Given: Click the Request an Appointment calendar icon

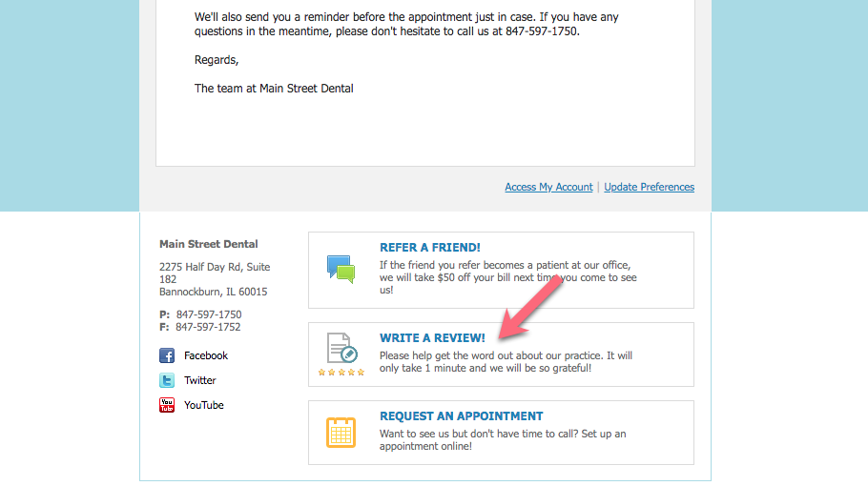Looking at the screenshot, I should pos(341,433).
